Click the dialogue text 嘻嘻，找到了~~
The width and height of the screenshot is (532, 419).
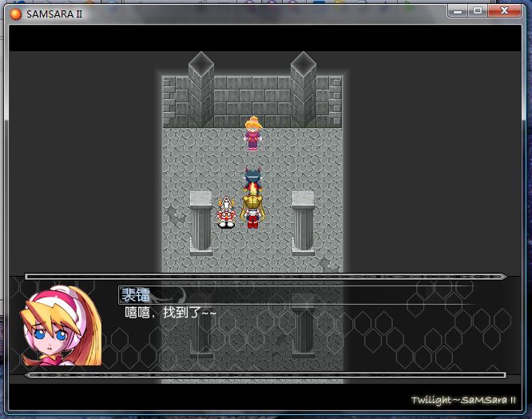coord(170,313)
